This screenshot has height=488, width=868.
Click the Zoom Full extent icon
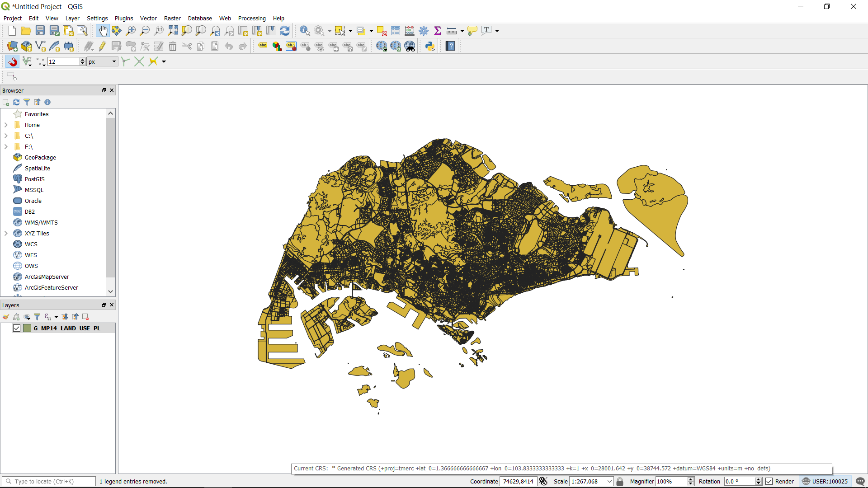pos(173,31)
